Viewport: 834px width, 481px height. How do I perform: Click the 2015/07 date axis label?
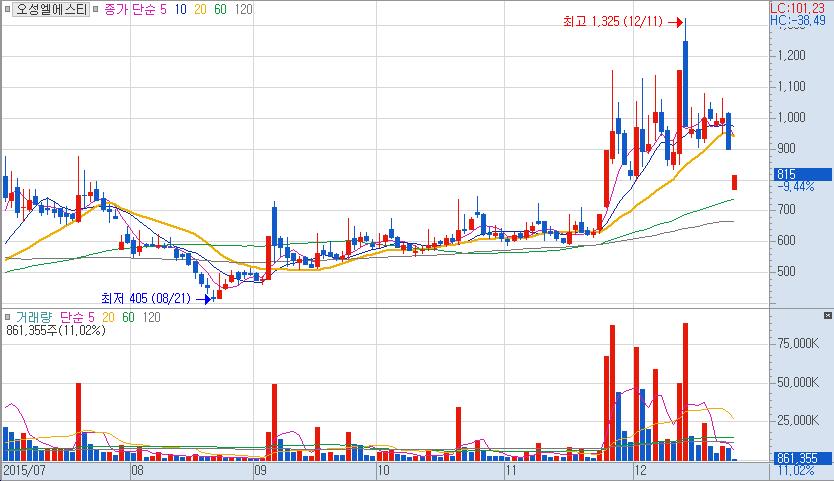pyautogui.click(x=24, y=471)
